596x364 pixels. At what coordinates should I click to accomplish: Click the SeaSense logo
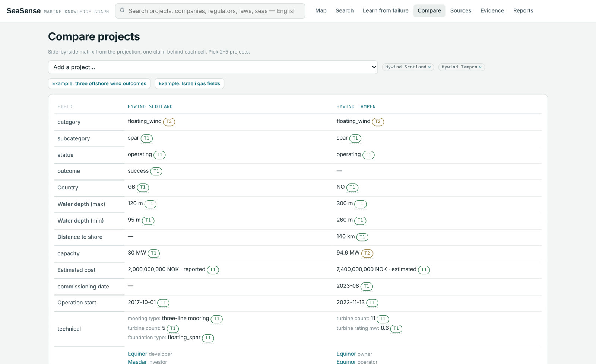[x=23, y=11]
